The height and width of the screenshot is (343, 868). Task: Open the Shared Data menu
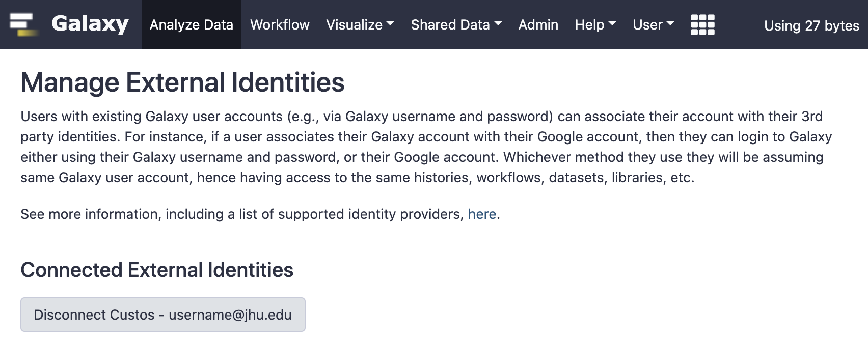point(456,24)
